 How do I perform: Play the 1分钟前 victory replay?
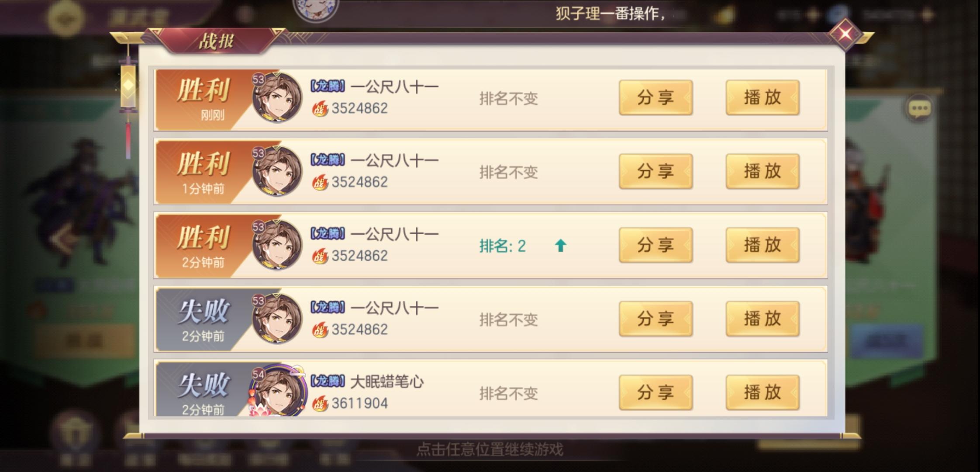click(x=763, y=171)
